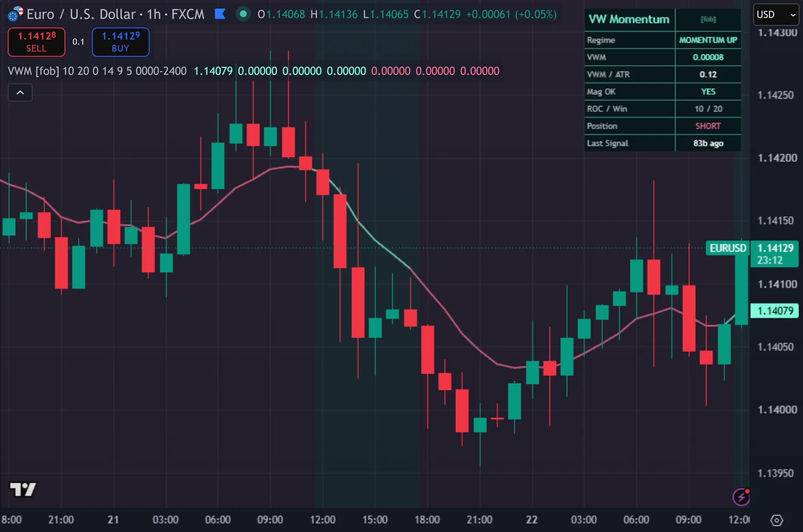Collapse the indicator legend with the chevron
This screenshot has width=803, height=532.
pos(20,92)
